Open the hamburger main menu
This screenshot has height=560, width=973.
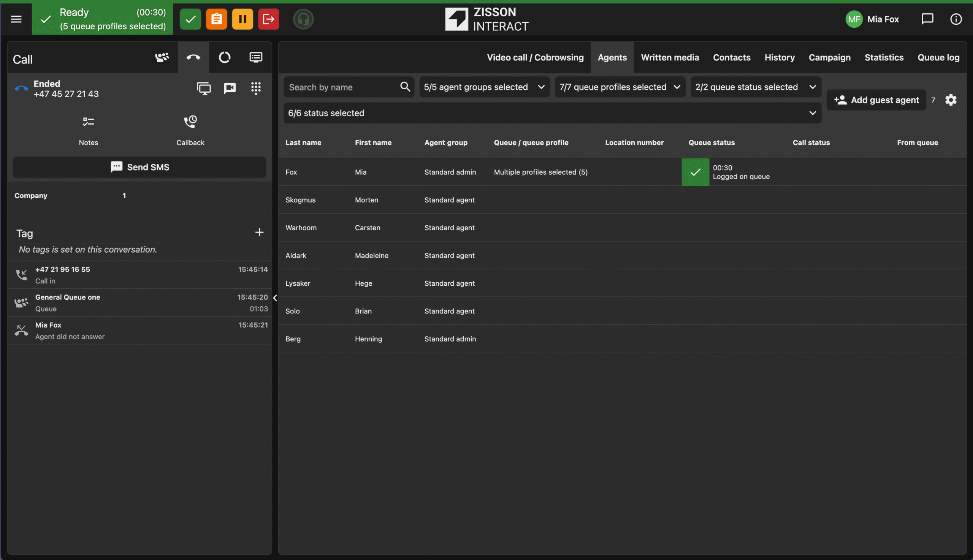[16, 19]
